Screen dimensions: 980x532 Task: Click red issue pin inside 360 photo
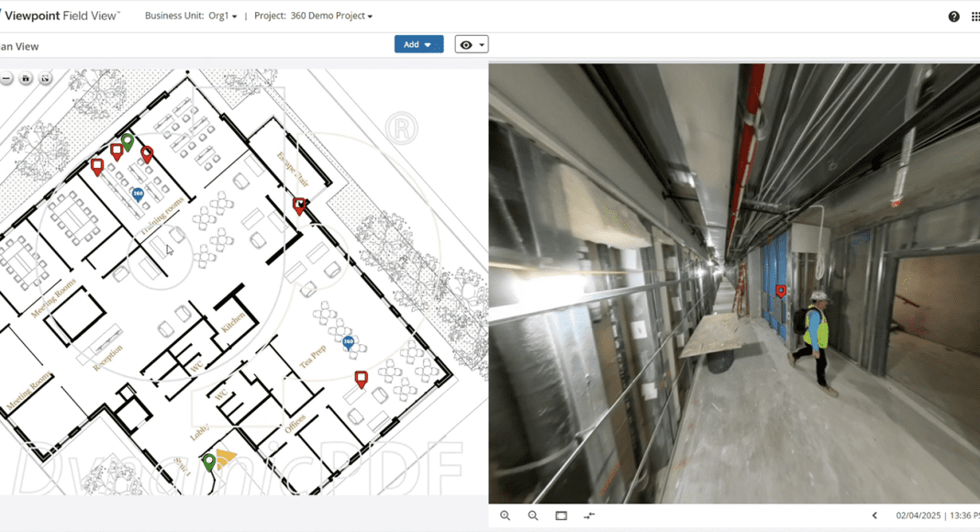click(x=781, y=291)
